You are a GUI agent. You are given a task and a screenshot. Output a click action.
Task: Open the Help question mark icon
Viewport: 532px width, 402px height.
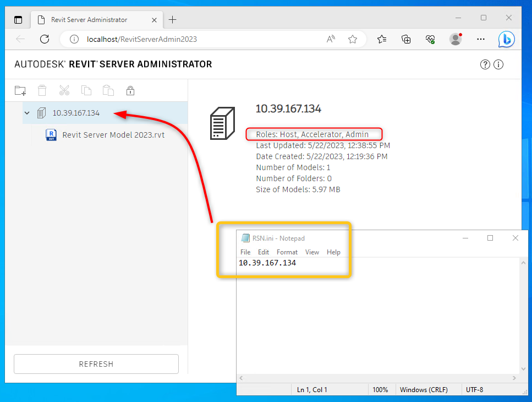point(485,64)
